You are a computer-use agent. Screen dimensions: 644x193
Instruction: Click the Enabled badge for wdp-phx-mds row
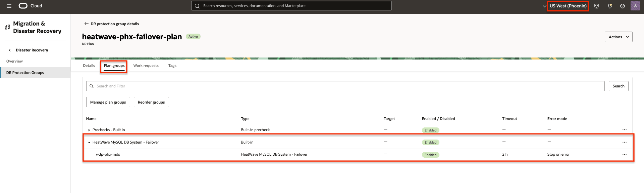[x=431, y=155]
